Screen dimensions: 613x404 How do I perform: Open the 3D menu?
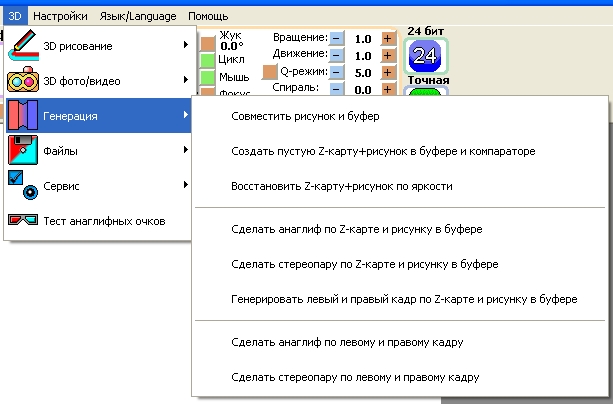[x=15, y=16]
